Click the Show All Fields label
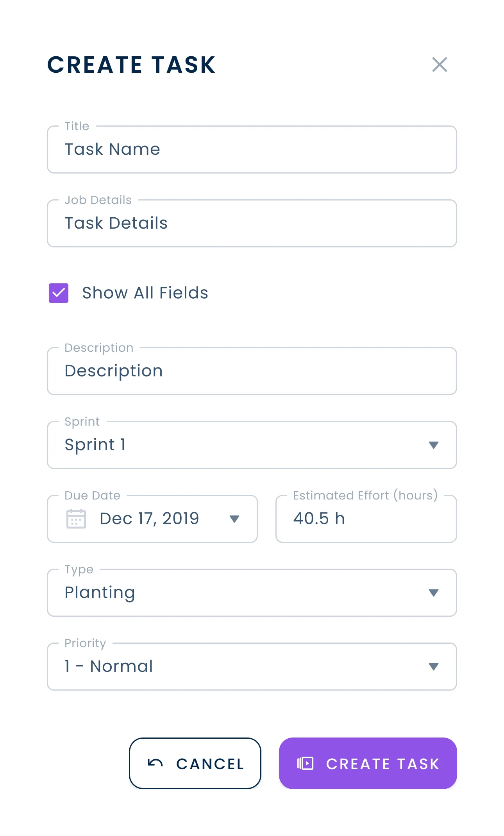This screenshot has width=504, height=836. 145,293
